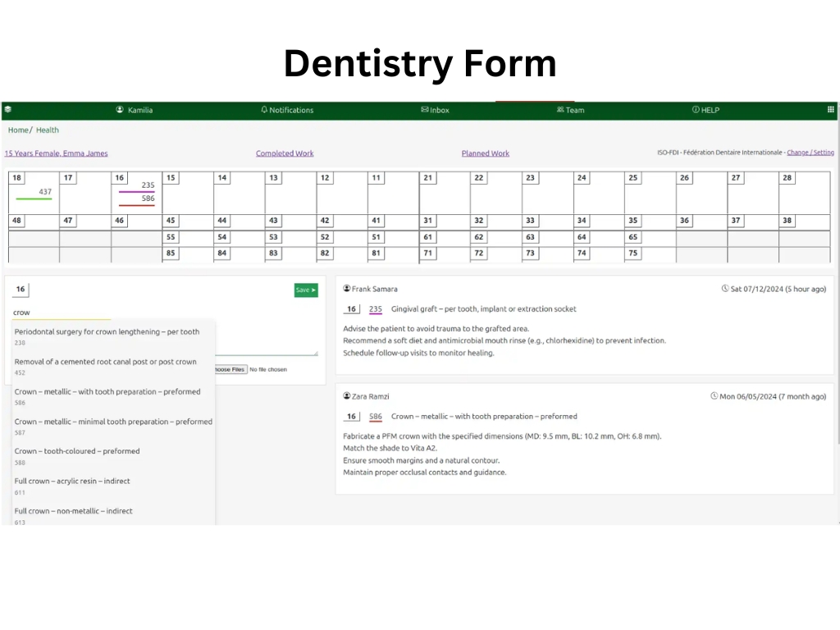Click Change / Setting link
840x630 pixels.
(810, 152)
